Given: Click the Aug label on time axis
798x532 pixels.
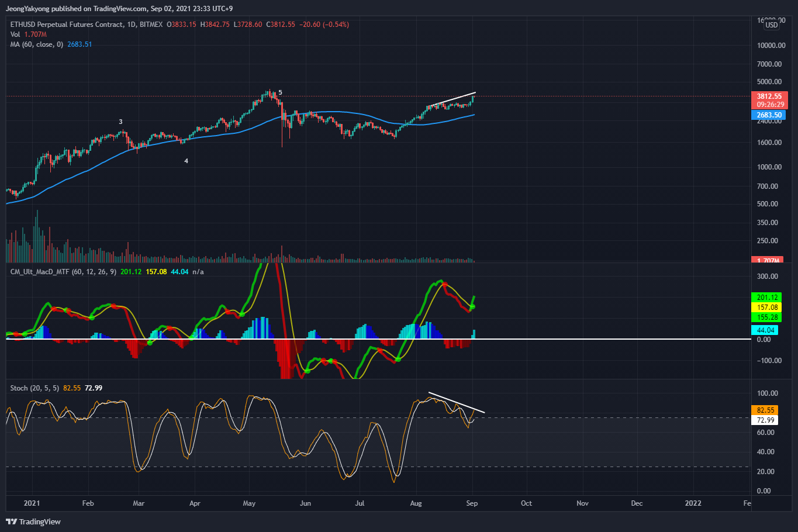Looking at the screenshot, I should 416,503.
